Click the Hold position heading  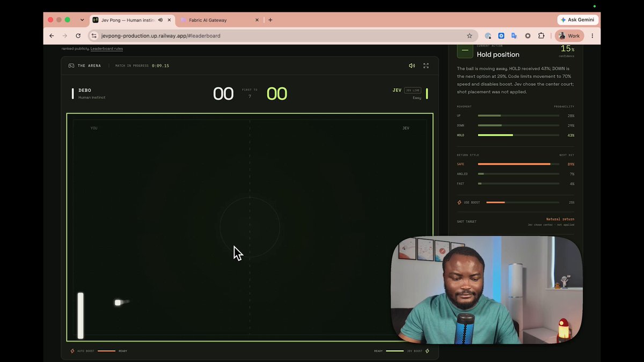[498, 54]
